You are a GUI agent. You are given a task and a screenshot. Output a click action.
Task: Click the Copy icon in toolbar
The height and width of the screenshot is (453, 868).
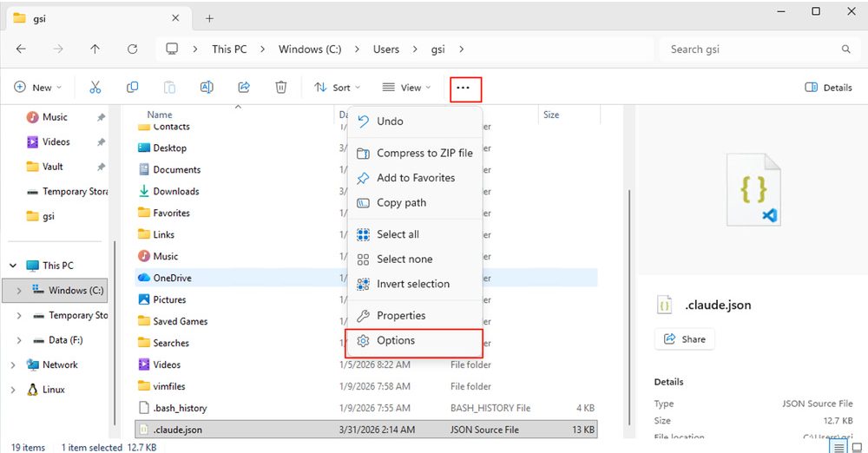[133, 88]
